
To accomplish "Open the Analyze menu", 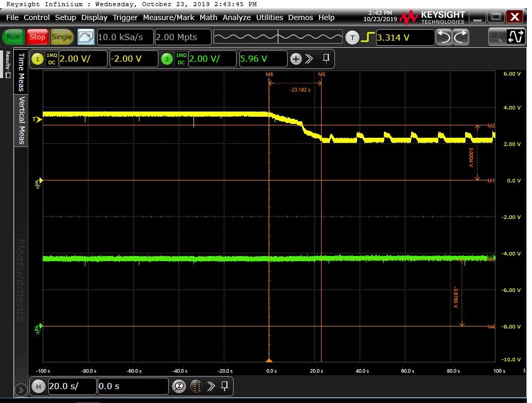I will coord(237,17).
